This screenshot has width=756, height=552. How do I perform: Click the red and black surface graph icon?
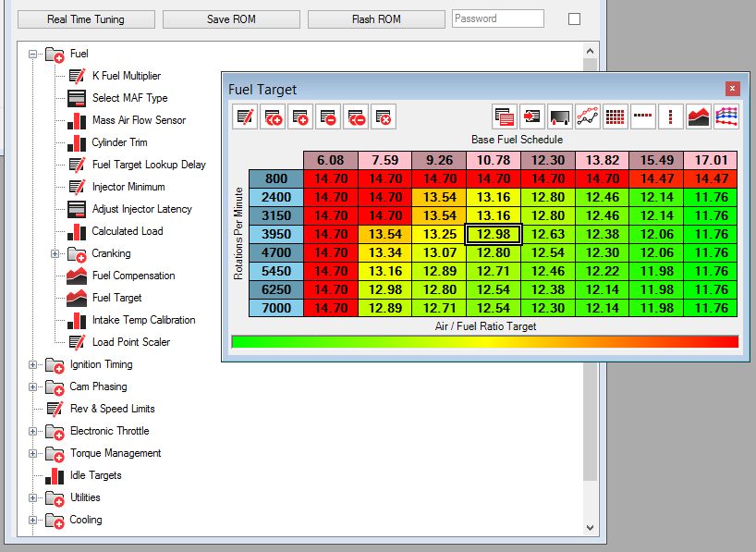point(699,117)
